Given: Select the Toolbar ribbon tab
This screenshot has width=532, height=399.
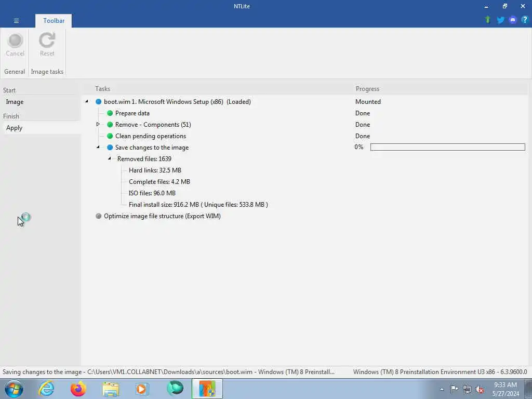Looking at the screenshot, I should pos(54,21).
